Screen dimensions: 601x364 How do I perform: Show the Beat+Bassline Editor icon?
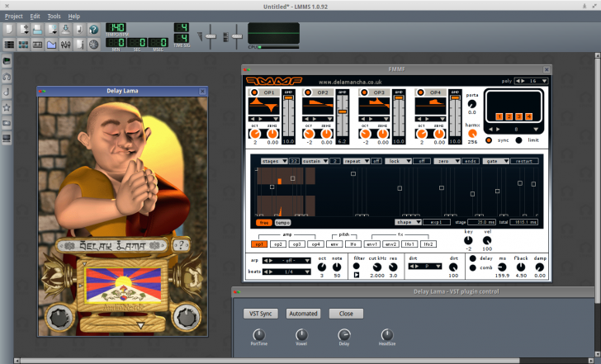pos(23,45)
